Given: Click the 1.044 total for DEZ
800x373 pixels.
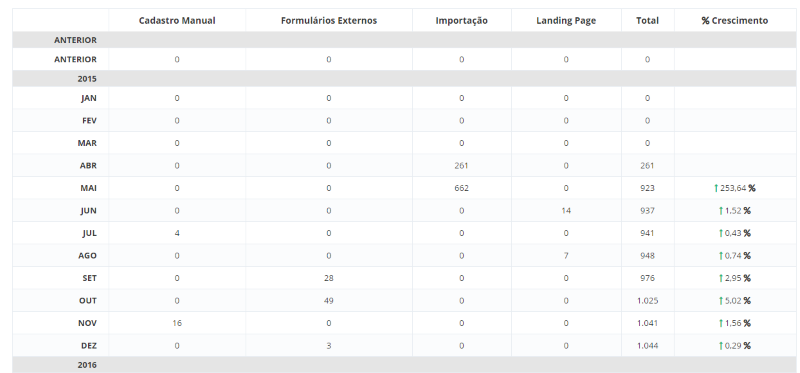Looking at the screenshot, I should tap(647, 345).
